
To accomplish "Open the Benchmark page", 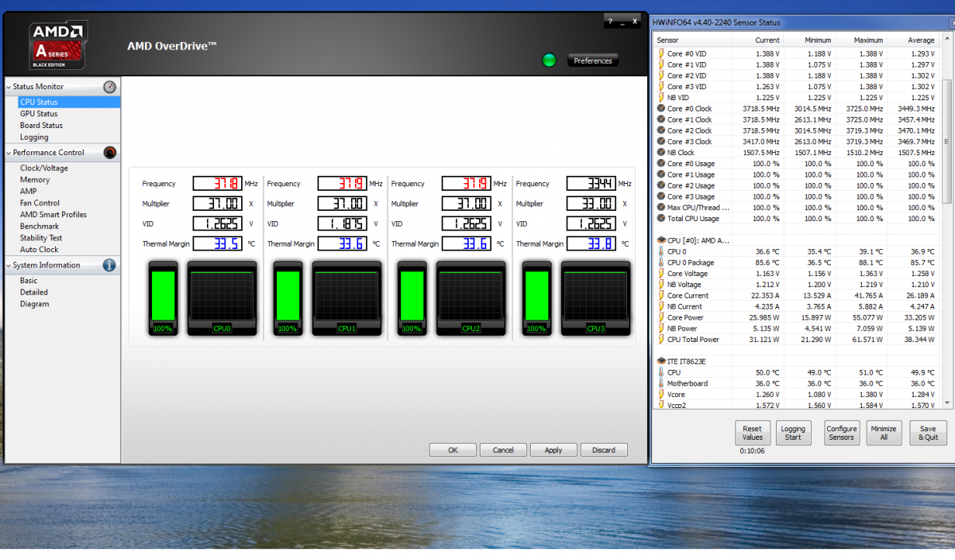I will tap(40, 227).
